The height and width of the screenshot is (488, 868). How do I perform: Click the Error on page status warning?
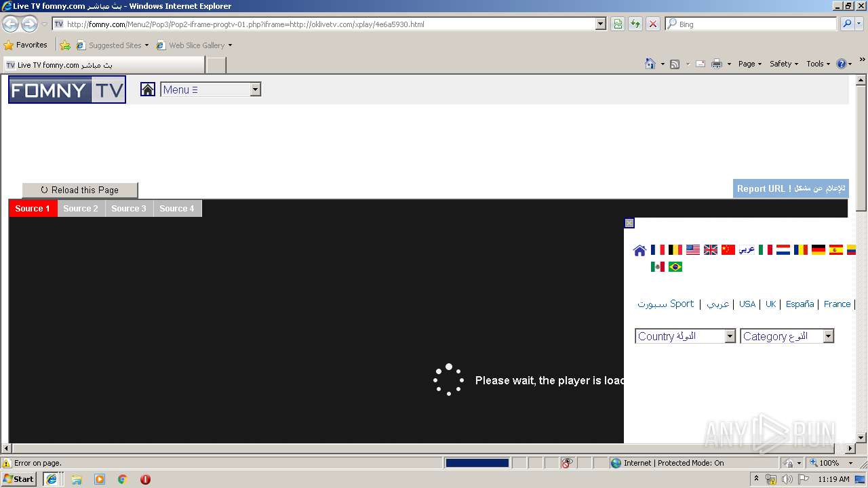32,463
